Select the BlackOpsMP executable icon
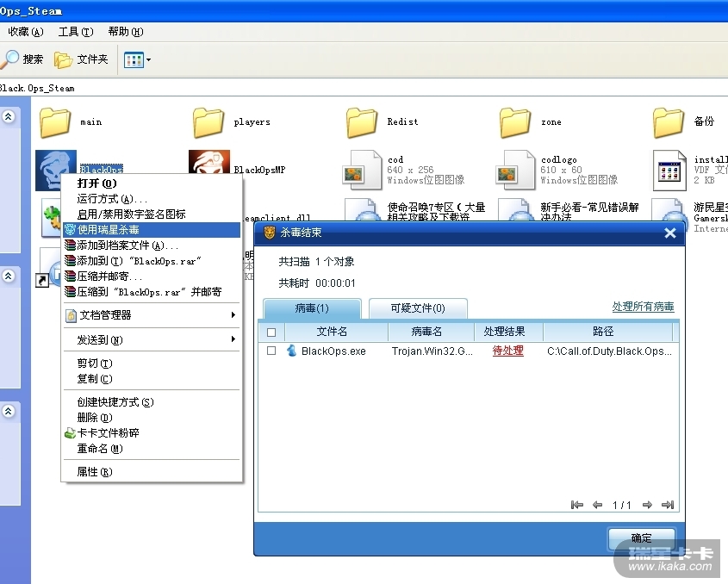Image resolution: width=728 pixels, height=584 pixels. pyautogui.click(x=209, y=162)
